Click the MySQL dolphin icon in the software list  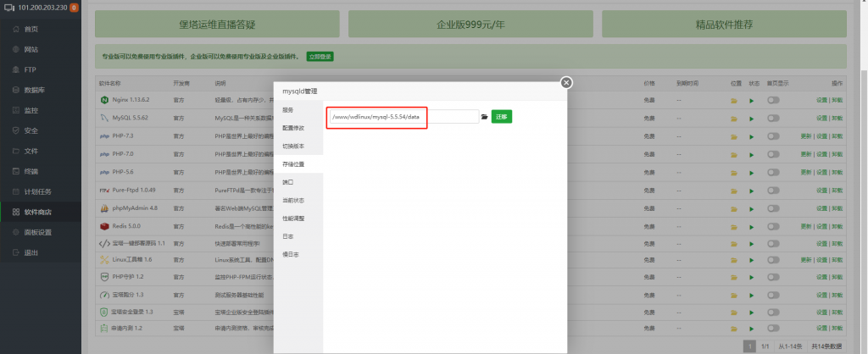point(103,118)
